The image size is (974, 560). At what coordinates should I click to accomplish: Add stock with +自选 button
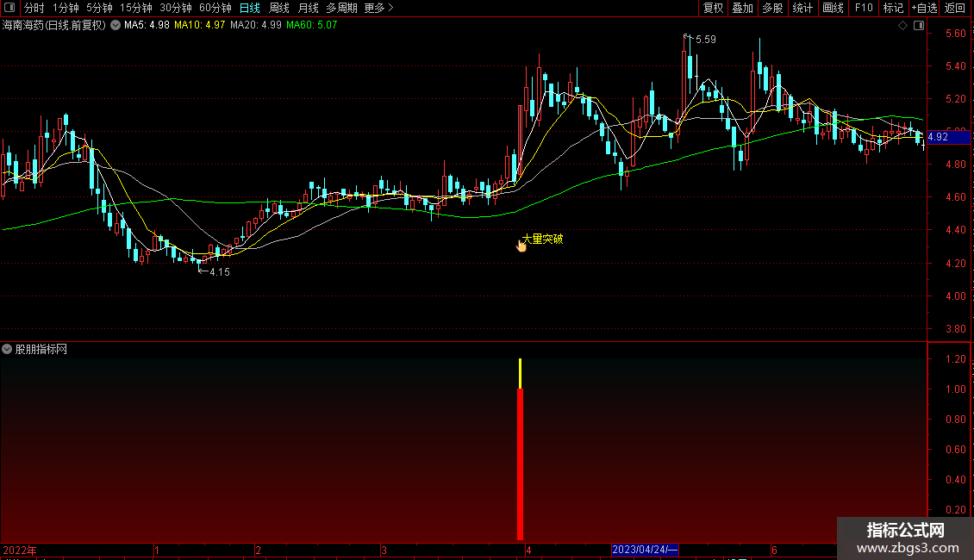click(x=924, y=8)
